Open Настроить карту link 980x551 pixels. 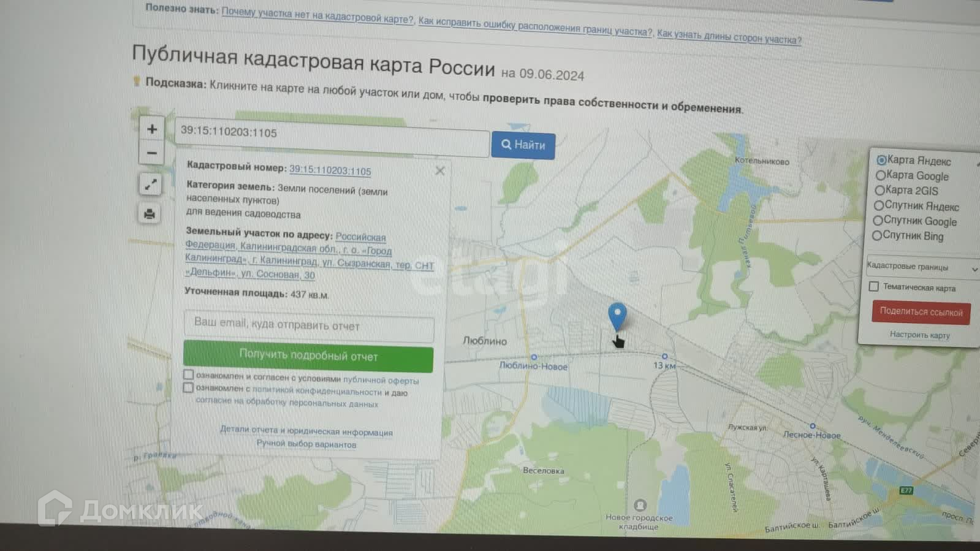(x=920, y=335)
